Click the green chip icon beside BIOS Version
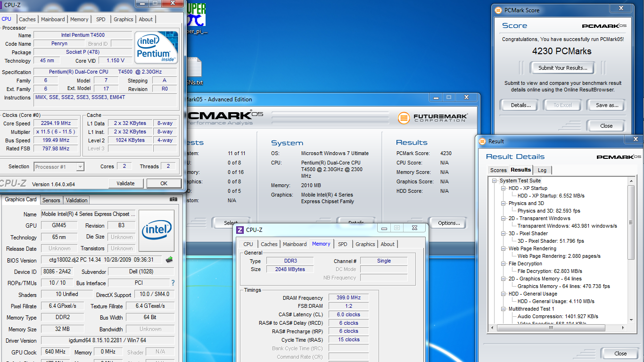This screenshot has height=362, width=644. [169, 260]
